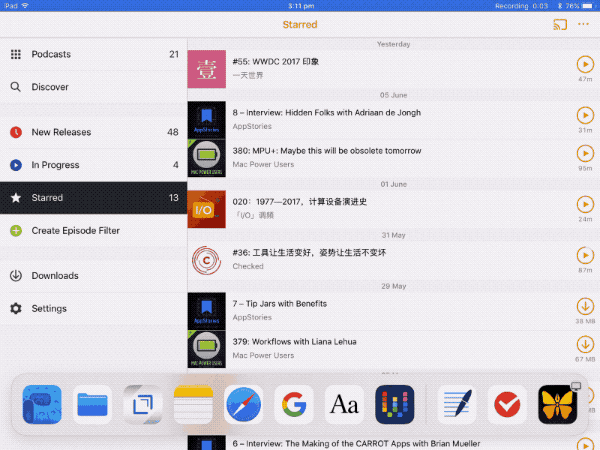Open '379: Workflows with Liana Lehua' title
Image resolution: width=600 pixels, height=450 pixels.
295,342
